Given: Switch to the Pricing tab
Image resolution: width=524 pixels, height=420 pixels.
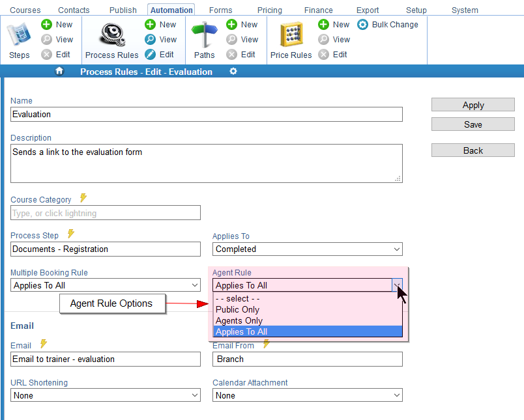Looking at the screenshot, I should point(270,10).
